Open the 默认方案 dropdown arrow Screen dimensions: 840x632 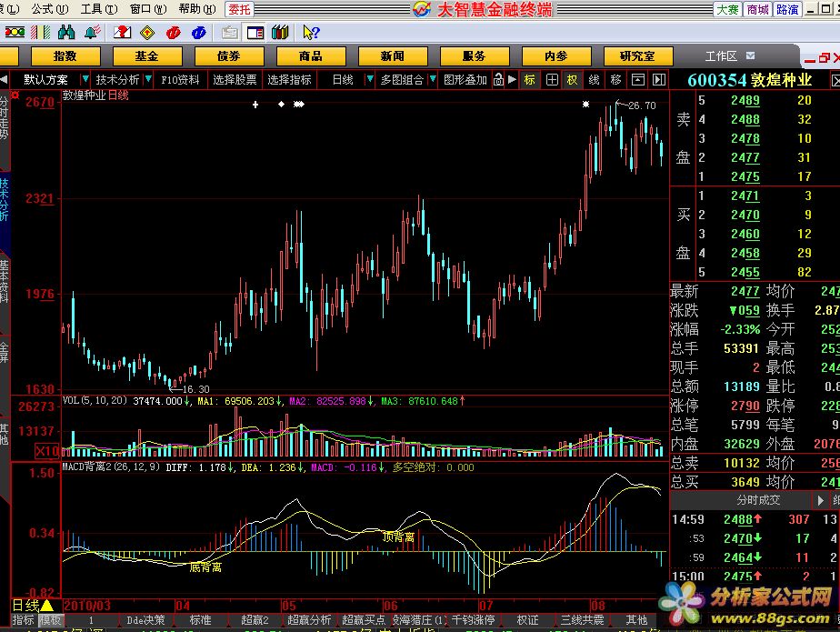point(85,80)
